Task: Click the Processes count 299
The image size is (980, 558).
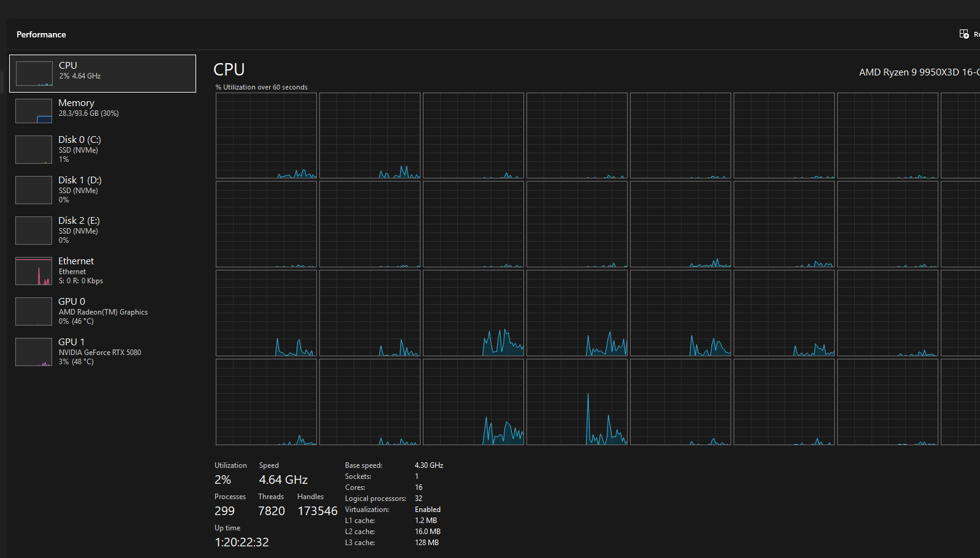Action: [224, 511]
